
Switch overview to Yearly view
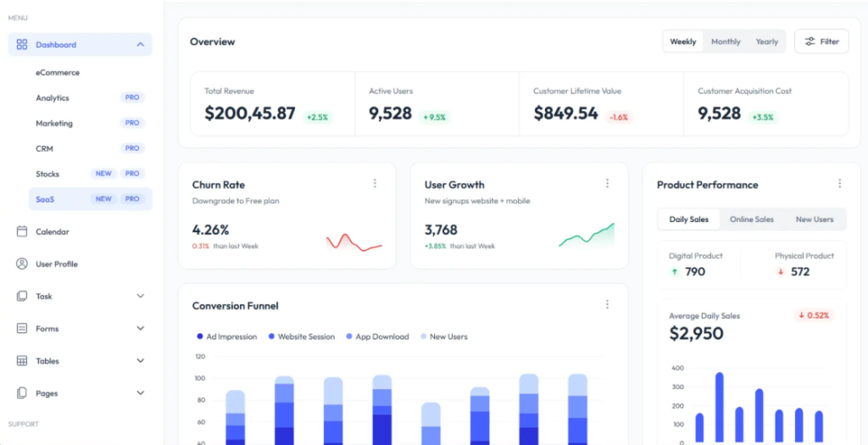(x=766, y=42)
